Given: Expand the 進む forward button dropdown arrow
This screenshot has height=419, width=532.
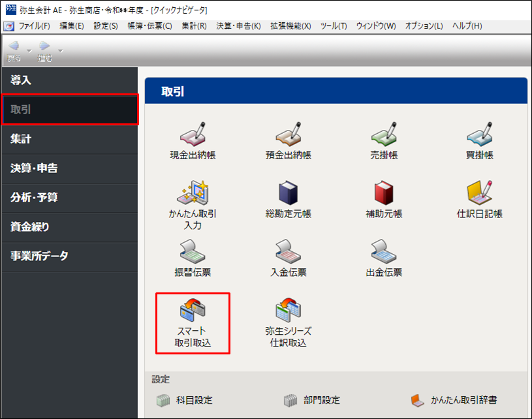Looking at the screenshot, I should 60,50.
